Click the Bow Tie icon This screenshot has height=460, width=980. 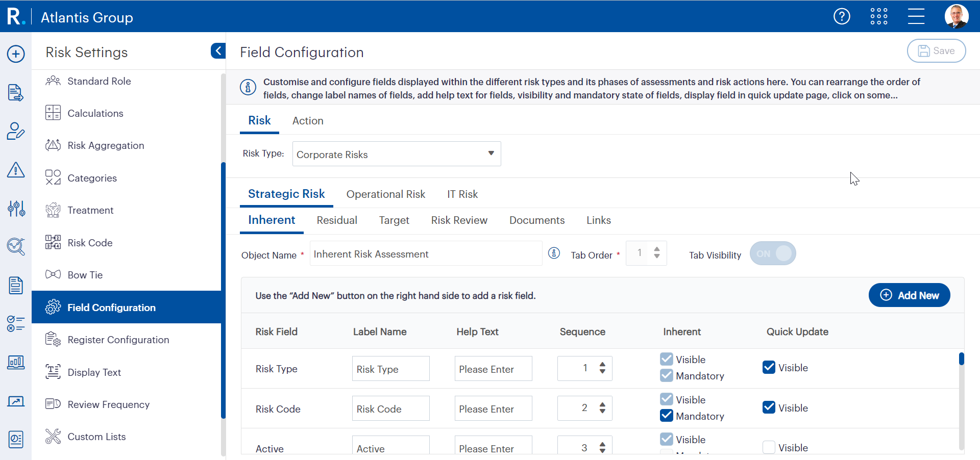pyautogui.click(x=53, y=274)
